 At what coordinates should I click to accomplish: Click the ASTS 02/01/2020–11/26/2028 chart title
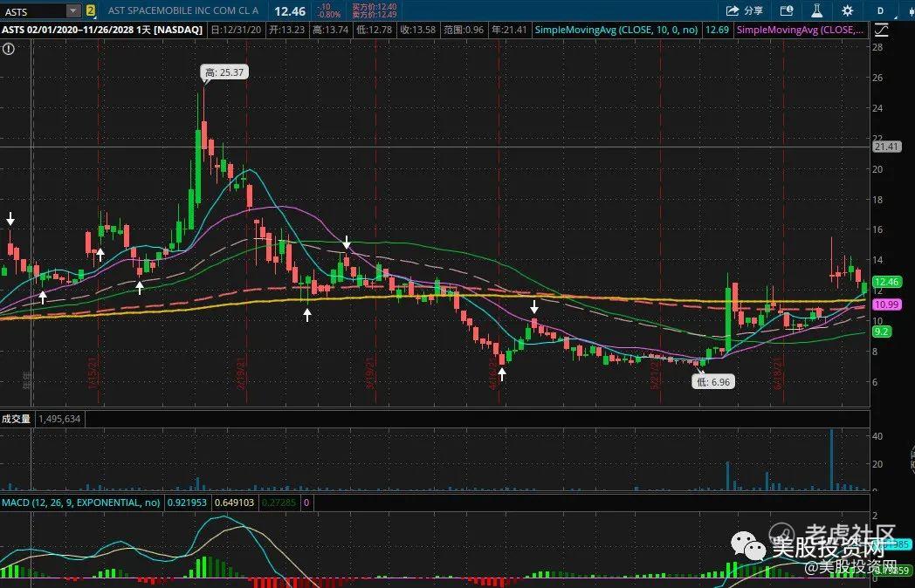[x=102, y=30]
